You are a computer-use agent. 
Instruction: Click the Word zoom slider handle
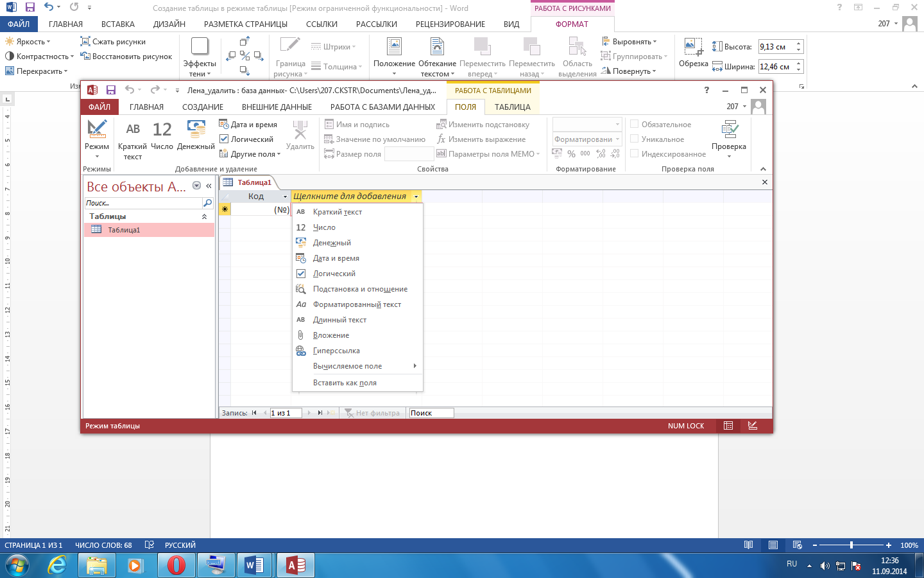coord(851,545)
